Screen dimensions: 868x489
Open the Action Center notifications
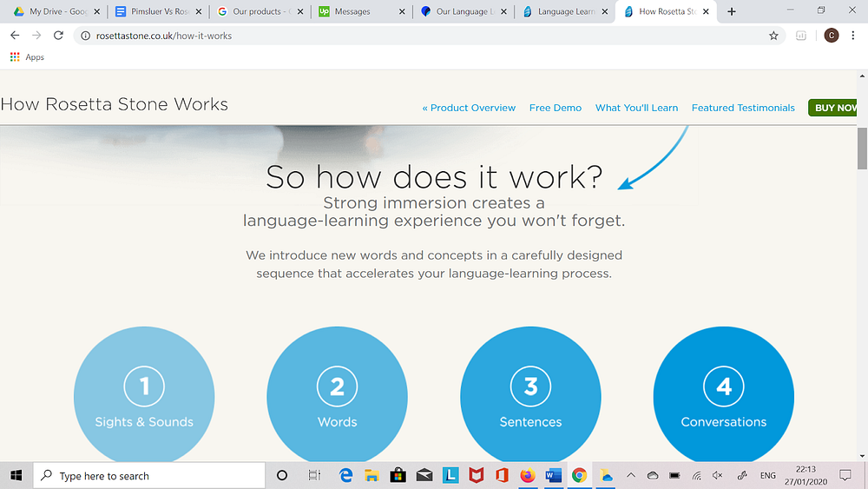[x=845, y=475]
